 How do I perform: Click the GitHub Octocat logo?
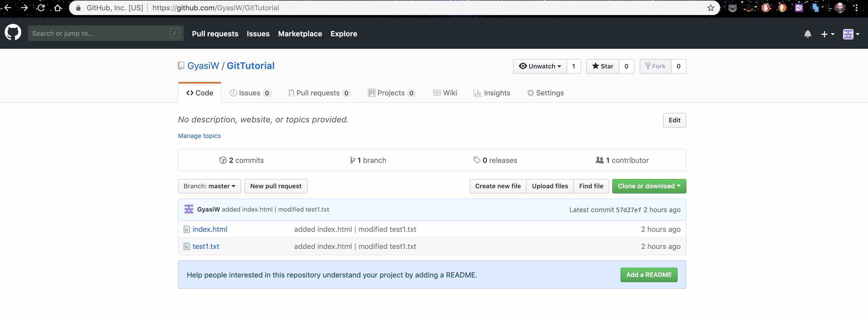pos(13,33)
